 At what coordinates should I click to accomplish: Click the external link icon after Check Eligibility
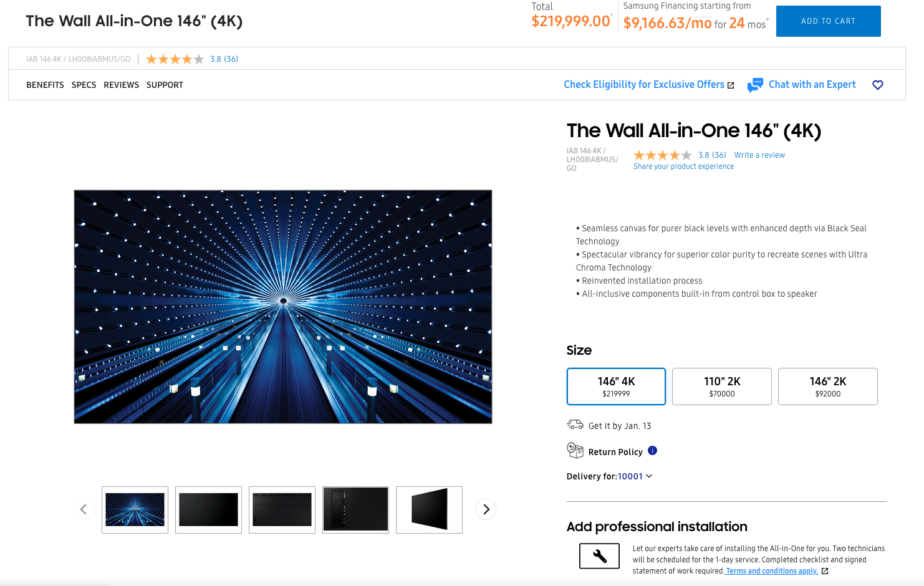(730, 84)
